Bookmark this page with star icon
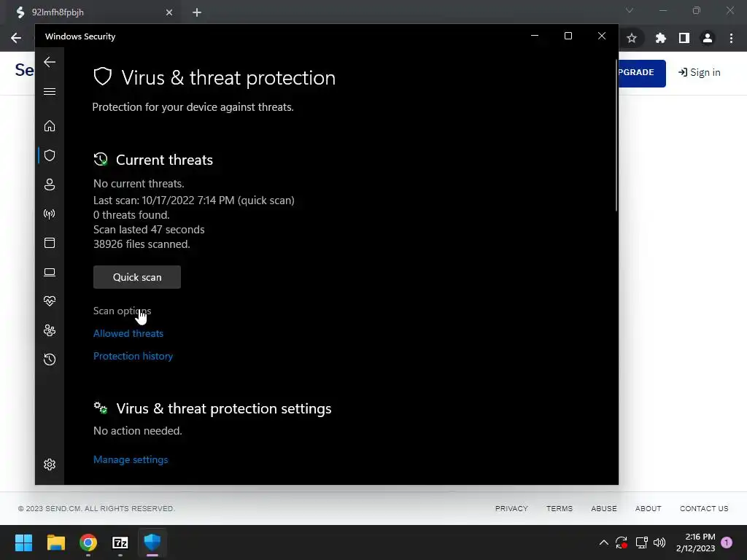747x560 pixels. [x=632, y=38]
